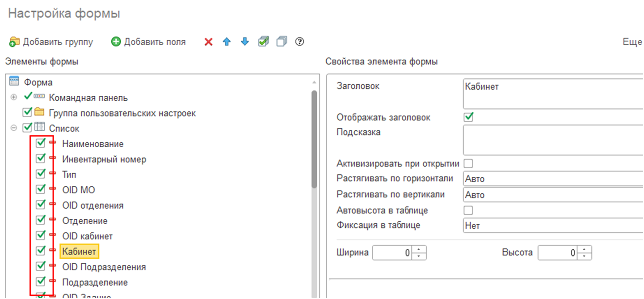The width and height of the screenshot is (644, 299).
Task: Select the OID отделения tree item
Action: point(93,205)
